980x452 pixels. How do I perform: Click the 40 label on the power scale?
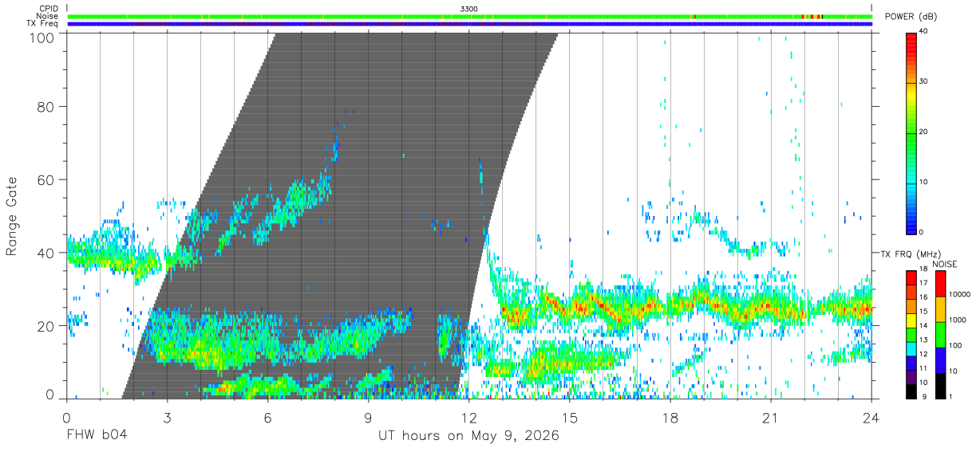click(x=923, y=31)
